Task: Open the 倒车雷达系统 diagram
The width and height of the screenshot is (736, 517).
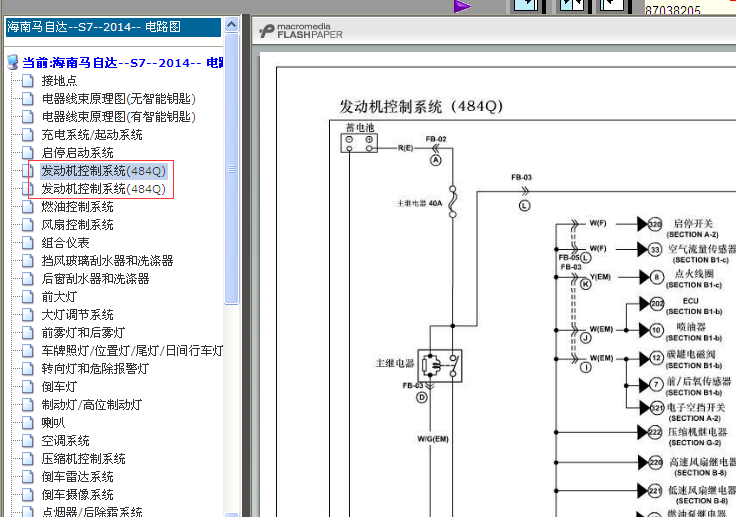Action: coord(77,477)
